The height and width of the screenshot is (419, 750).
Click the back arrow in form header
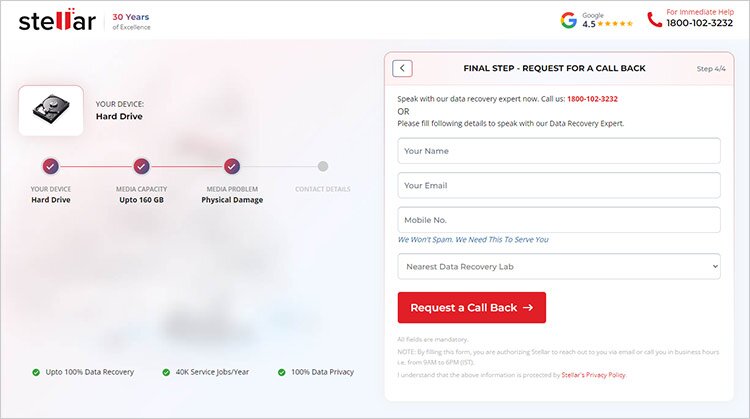click(402, 69)
